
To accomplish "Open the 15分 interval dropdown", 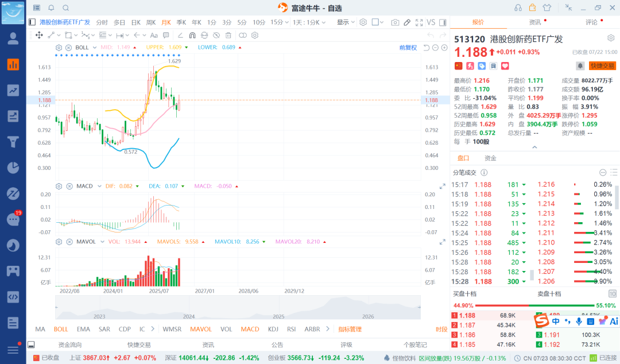I will (280, 22).
